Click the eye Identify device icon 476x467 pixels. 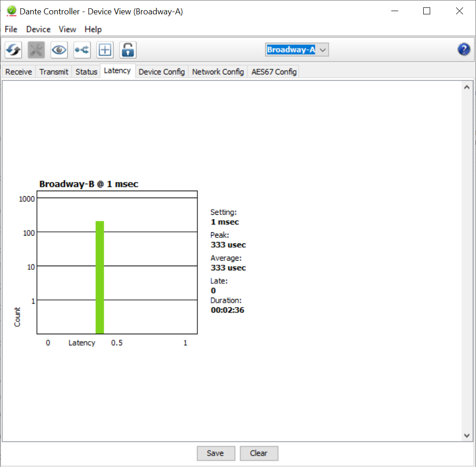pos(59,50)
